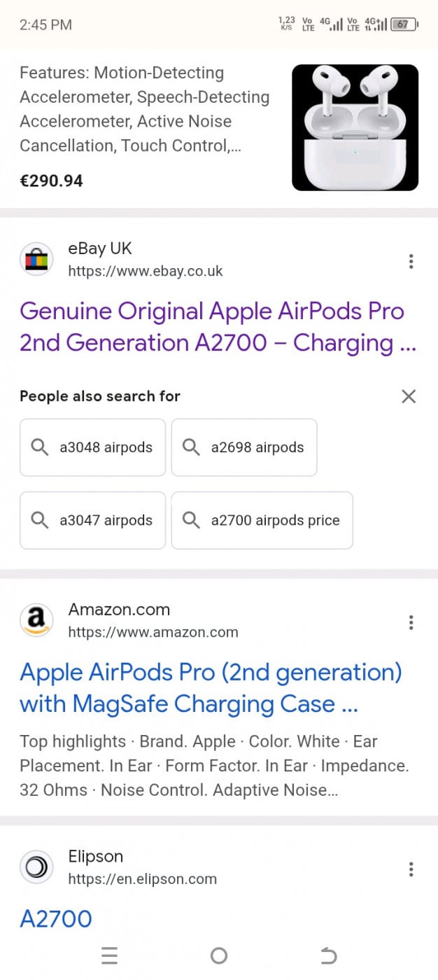Search for a3047 airpods suggestion
The height and width of the screenshot is (980, 438).
pyautogui.click(x=92, y=520)
